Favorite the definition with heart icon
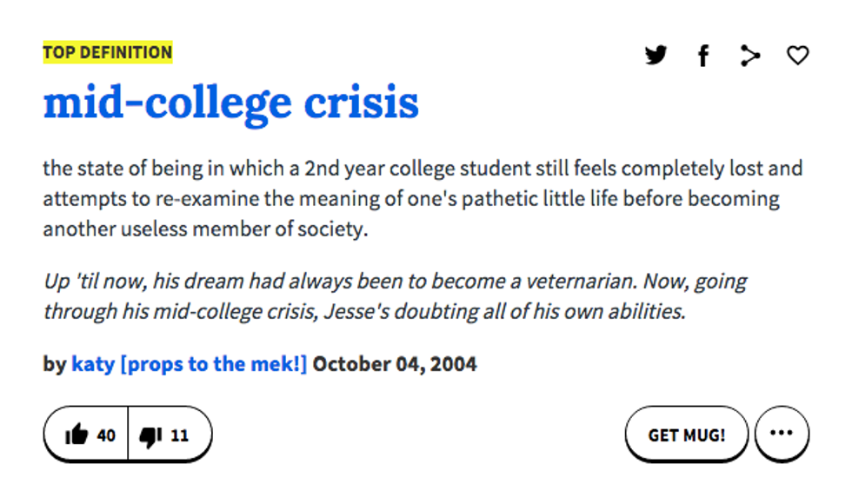852x504 pixels. [797, 56]
